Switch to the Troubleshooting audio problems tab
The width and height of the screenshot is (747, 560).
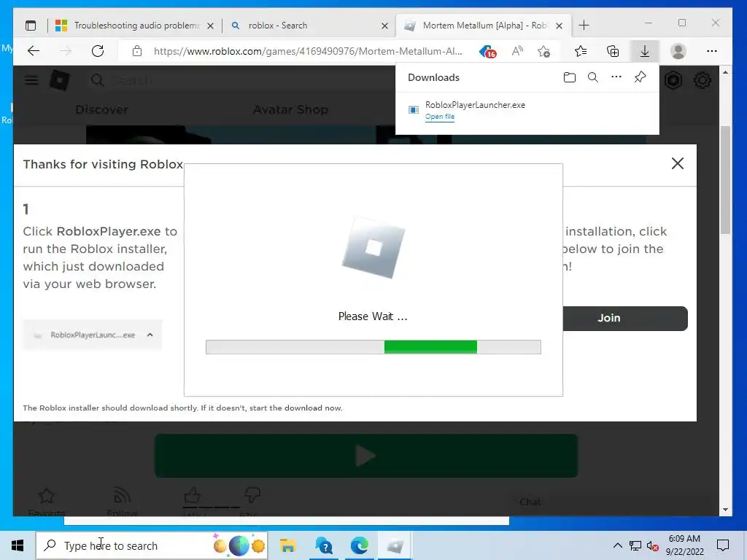(x=135, y=26)
